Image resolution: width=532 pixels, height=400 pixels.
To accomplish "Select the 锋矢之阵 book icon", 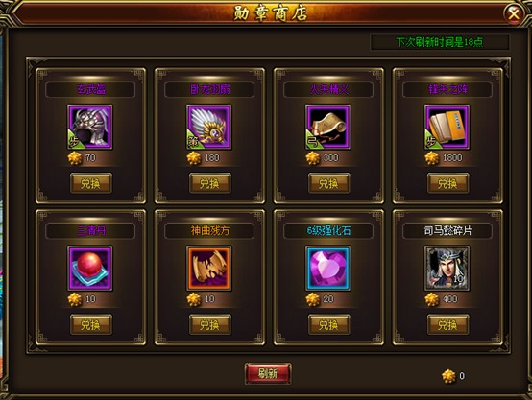I will pos(447,127).
